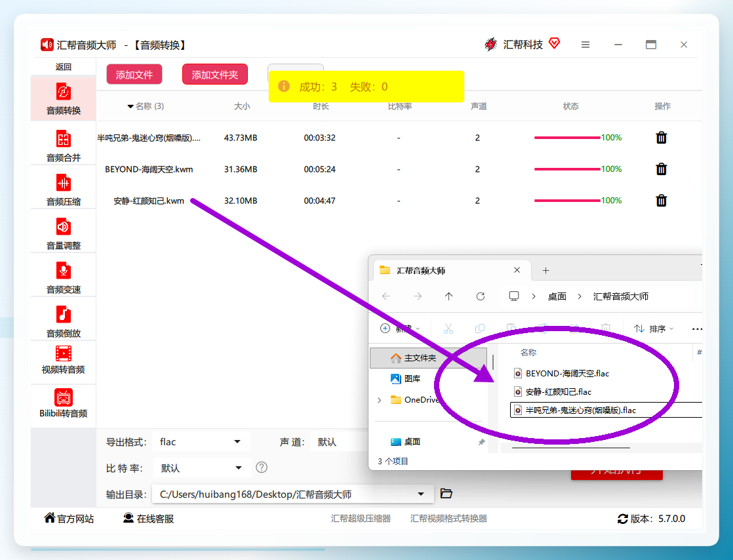Open the 音量调整 tool
Screen dimensions: 733x560
[63, 233]
